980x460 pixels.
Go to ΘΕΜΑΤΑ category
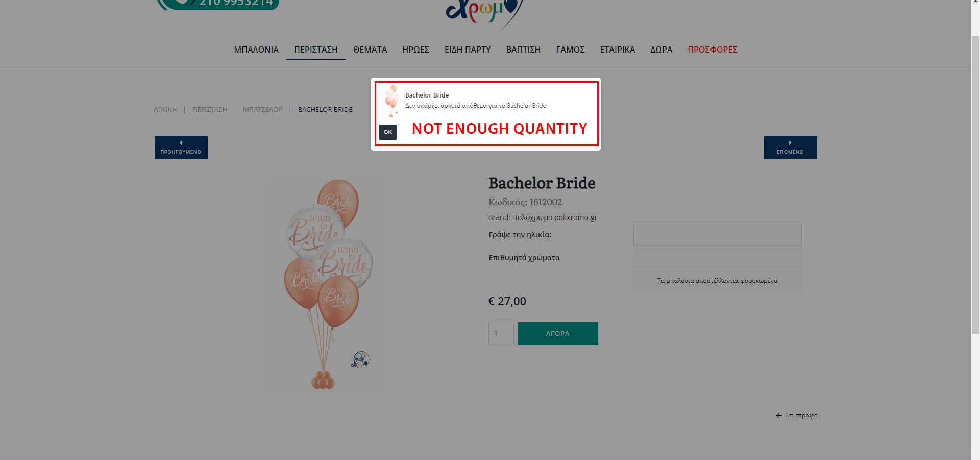[370, 50]
